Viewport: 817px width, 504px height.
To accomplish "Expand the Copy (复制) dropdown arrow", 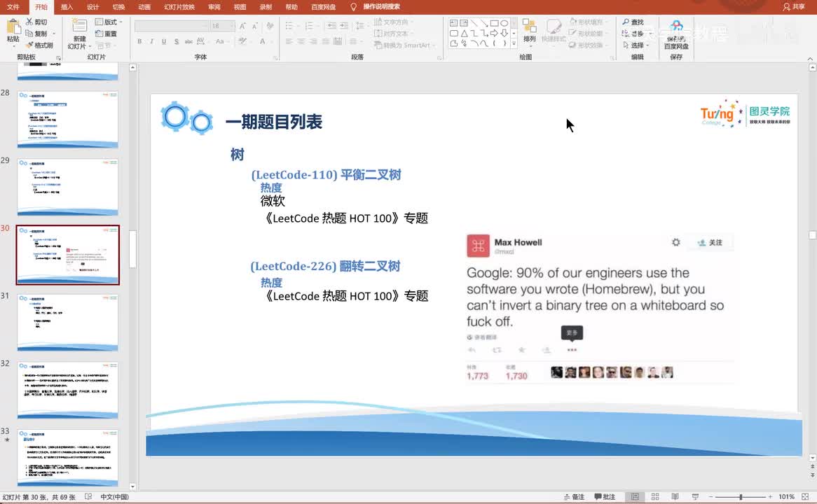I will [53, 34].
